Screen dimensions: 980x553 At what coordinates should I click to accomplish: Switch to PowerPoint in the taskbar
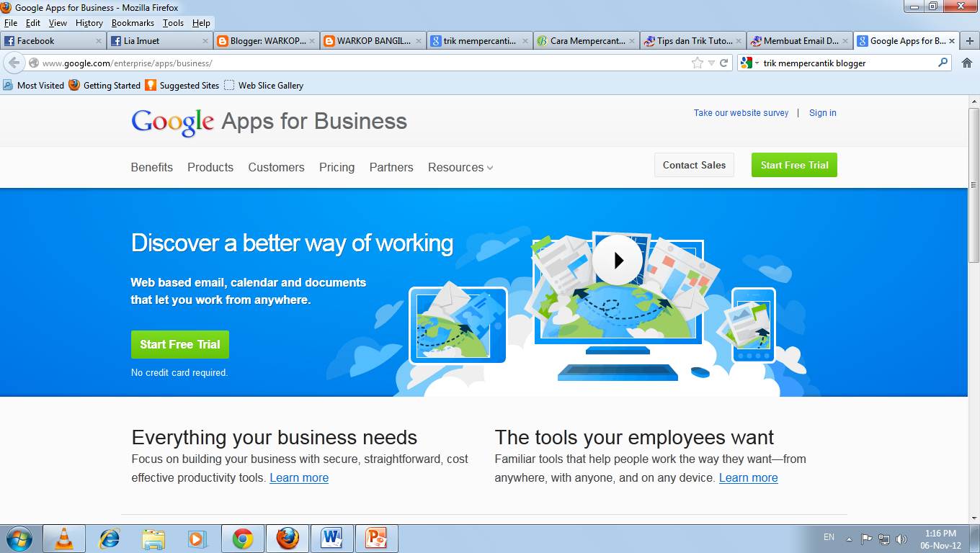(377, 539)
